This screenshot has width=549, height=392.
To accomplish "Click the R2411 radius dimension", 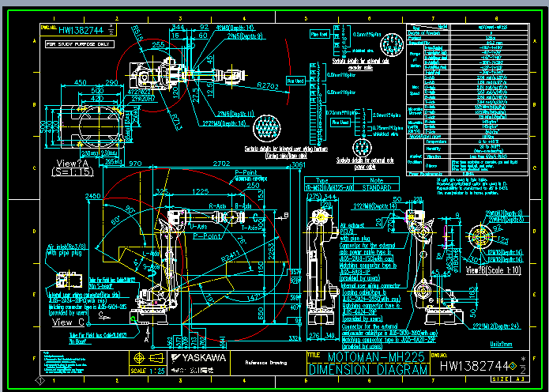I will click(231, 256).
